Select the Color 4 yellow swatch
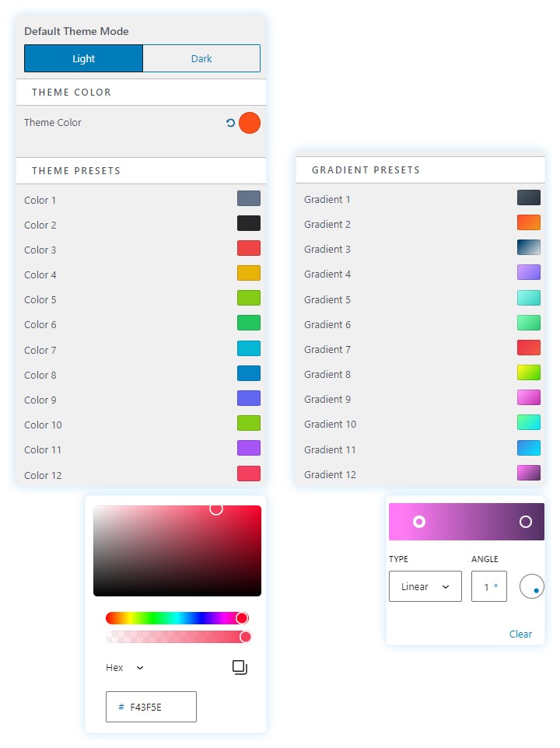 coord(249,274)
